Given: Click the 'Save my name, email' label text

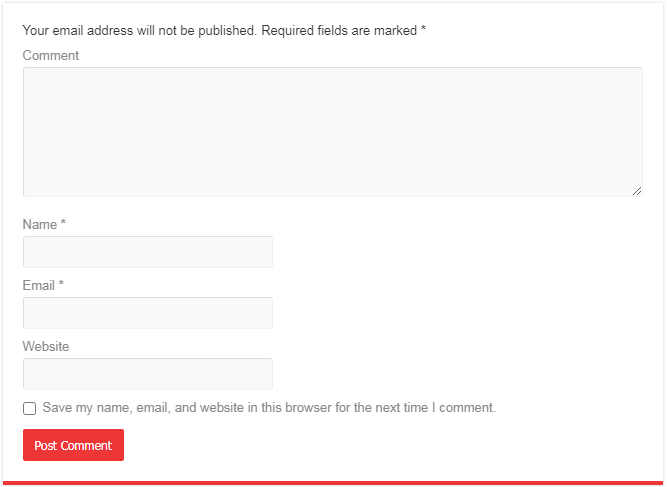Looking at the screenshot, I should [269, 407].
